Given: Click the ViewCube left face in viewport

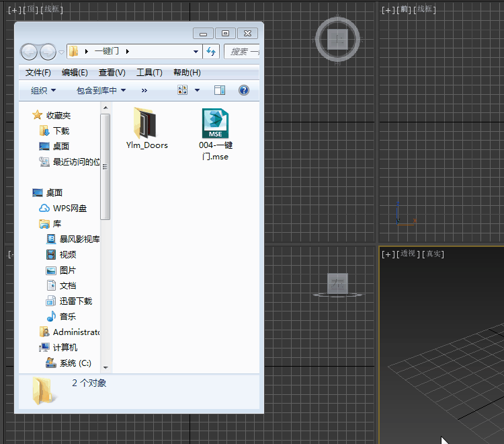Looking at the screenshot, I should [337, 284].
